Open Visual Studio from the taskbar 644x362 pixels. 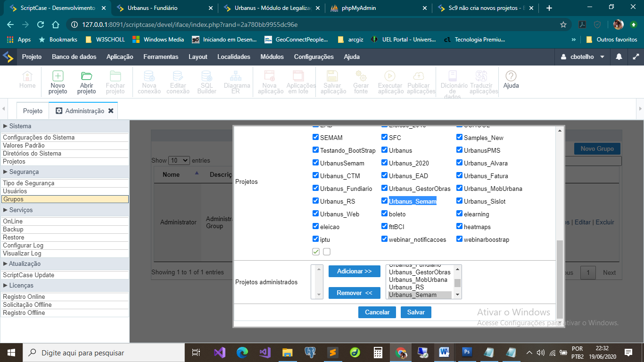coord(219,352)
